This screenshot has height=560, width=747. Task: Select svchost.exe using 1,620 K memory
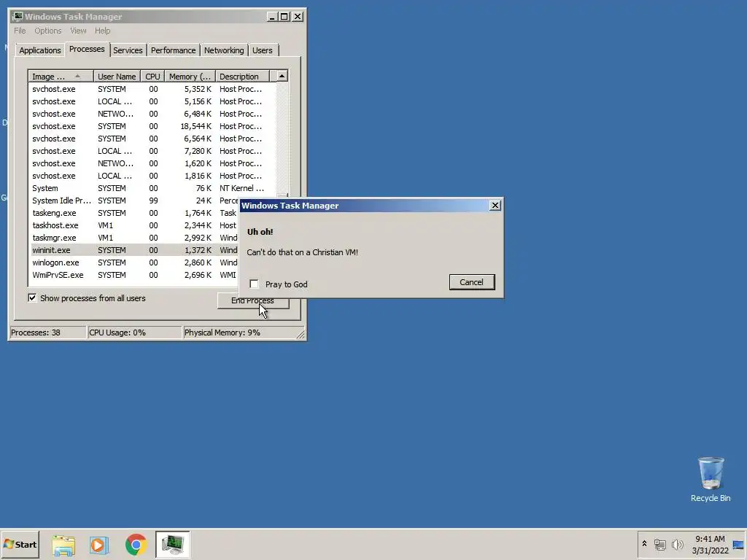152,163
